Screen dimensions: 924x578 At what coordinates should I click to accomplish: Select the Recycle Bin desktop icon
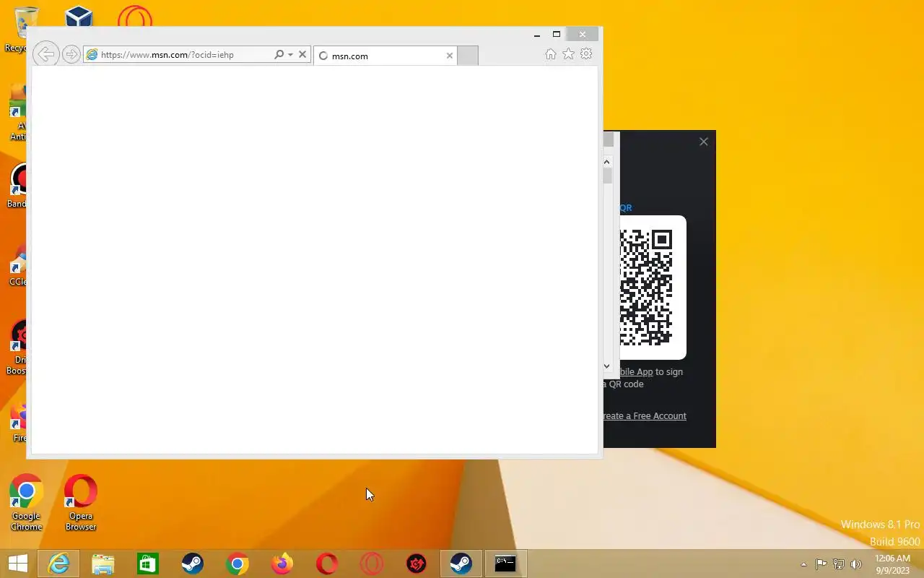point(26,29)
